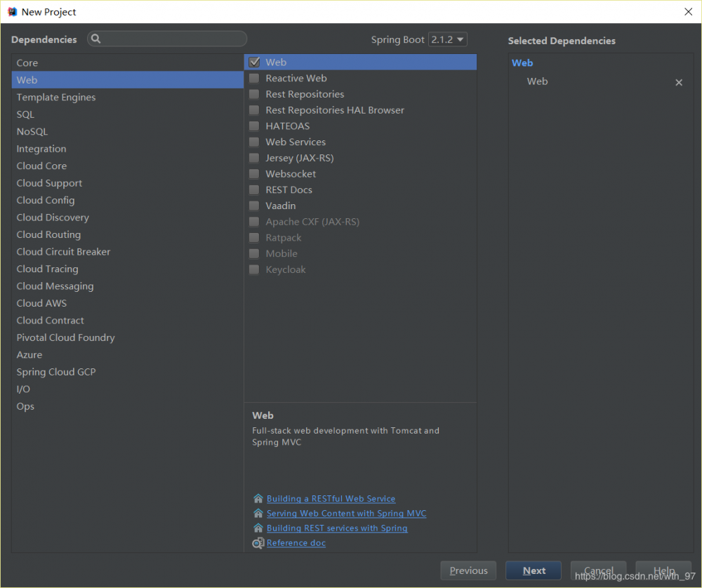Select the Cloud AWS category
702x588 pixels.
pos(128,303)
